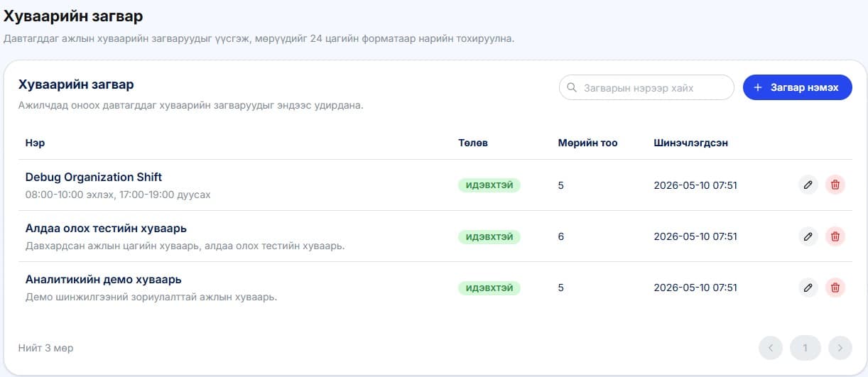868x377 pixels.
Task: Click идэвхтэй badge of Debug Organization Shift
Action: [x=489, y=185]
